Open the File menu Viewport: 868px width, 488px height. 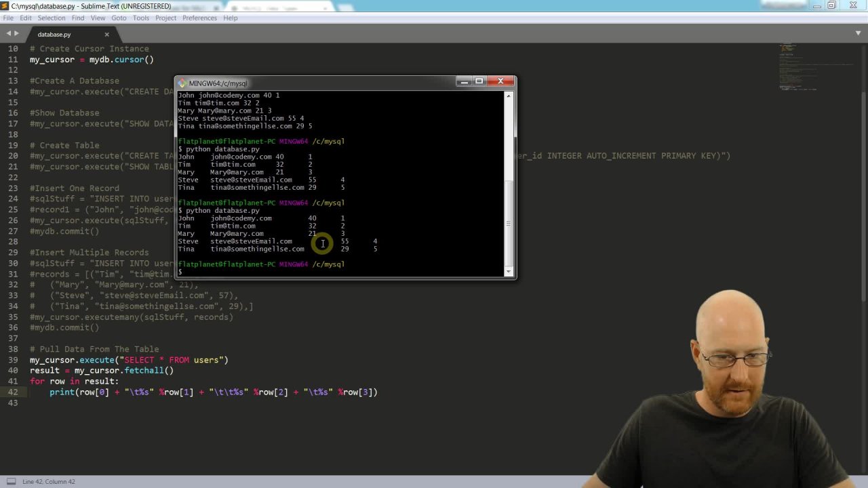[8, 18]
